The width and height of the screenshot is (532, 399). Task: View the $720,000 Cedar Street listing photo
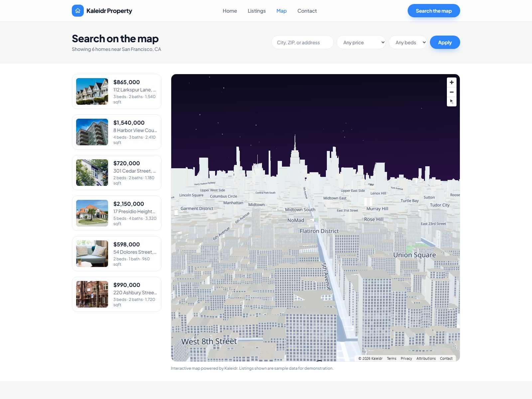click(x=92, y=173)
